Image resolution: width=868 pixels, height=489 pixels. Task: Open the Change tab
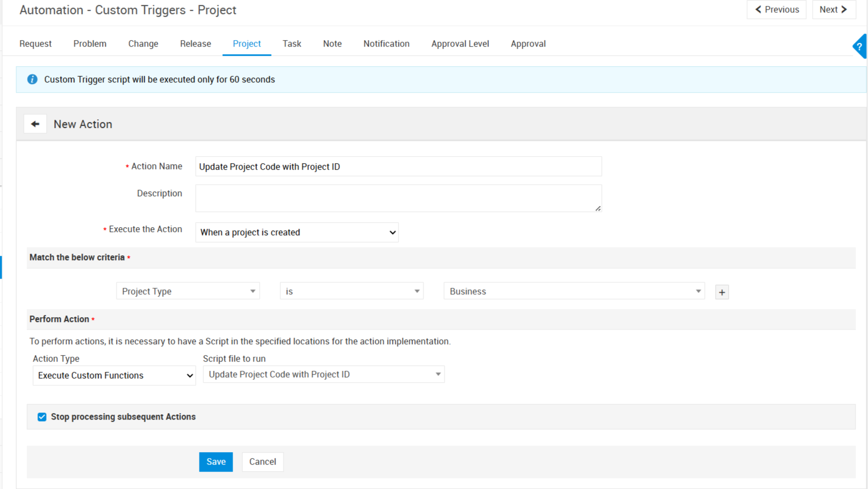[x=143, y=44]
